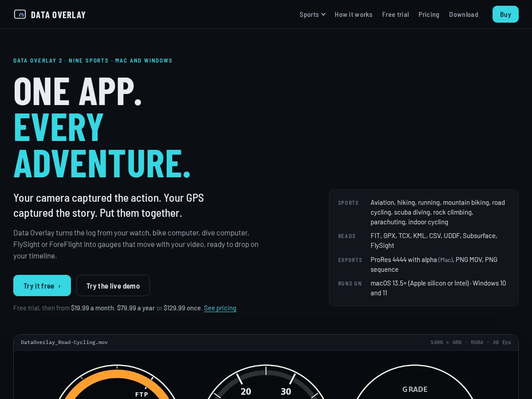Open Pricing in the top navigation
The height and width of the screenshot is (399, 532).
[429, 14]
